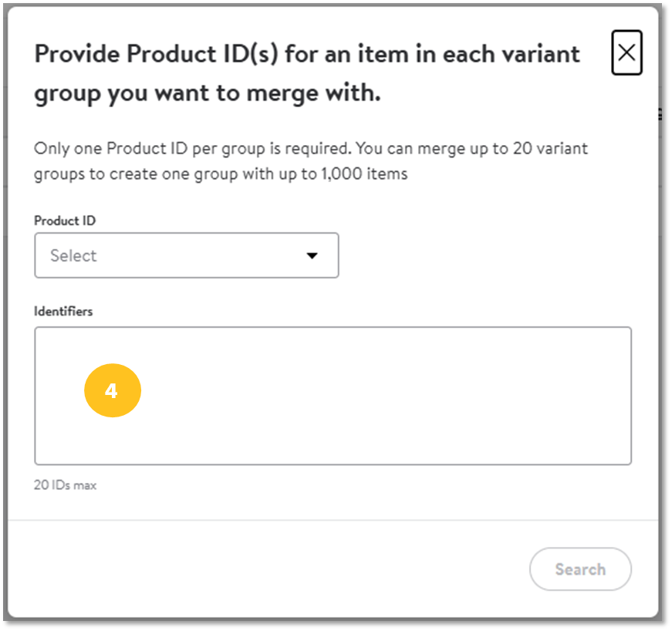Viewport: 672px width, 631px height.
Task: Click the description about merging 20 variant groups
Action: tap(311, 161)
